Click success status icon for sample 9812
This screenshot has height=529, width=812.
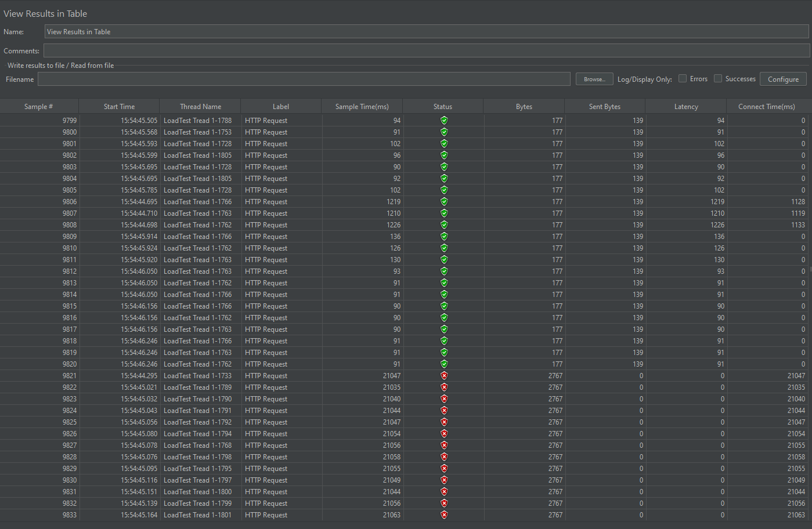444,271
